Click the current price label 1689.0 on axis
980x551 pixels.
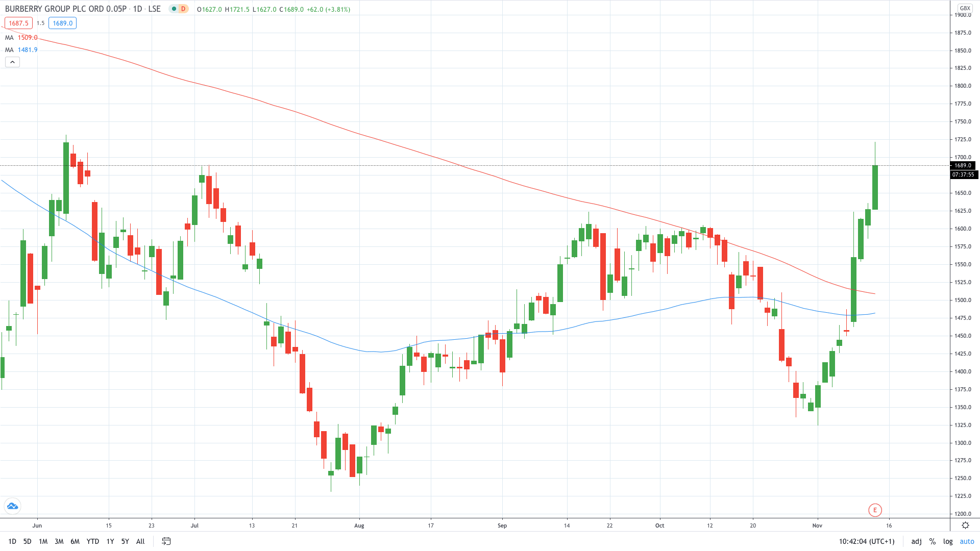click(x=963, y=165)
